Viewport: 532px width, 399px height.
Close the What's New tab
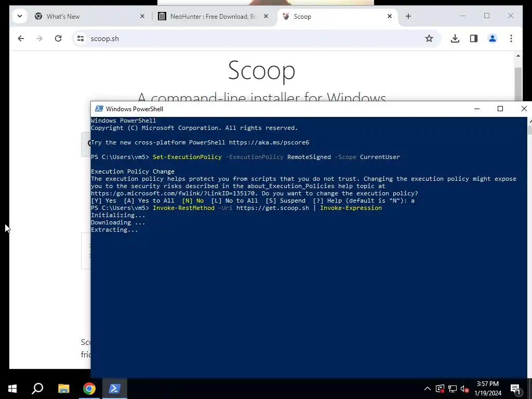(x=142, y=16)
